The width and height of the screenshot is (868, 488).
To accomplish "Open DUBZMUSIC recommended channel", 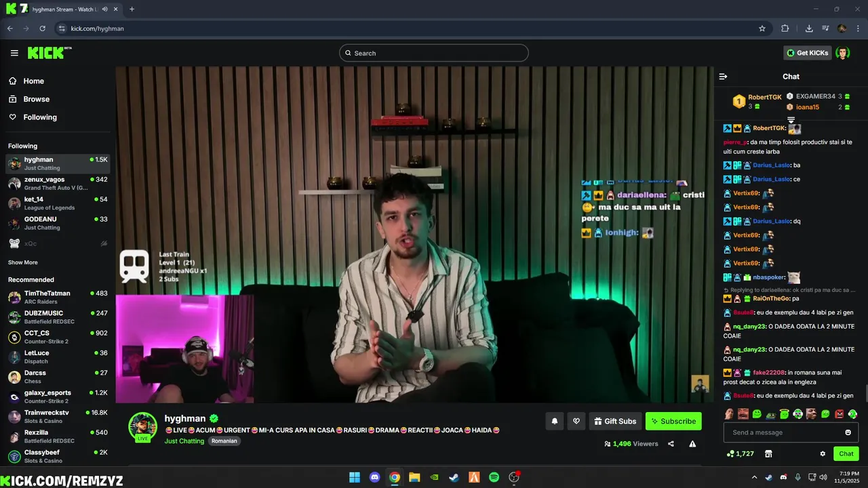I will [58, 317].
